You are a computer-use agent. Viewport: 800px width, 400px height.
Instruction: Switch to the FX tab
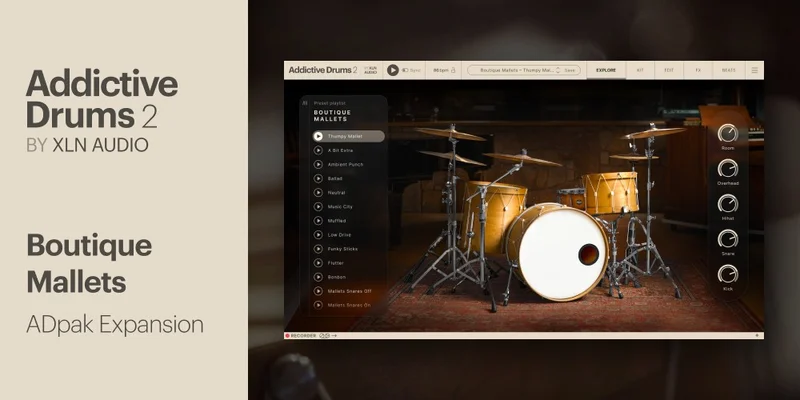point(698,70)
